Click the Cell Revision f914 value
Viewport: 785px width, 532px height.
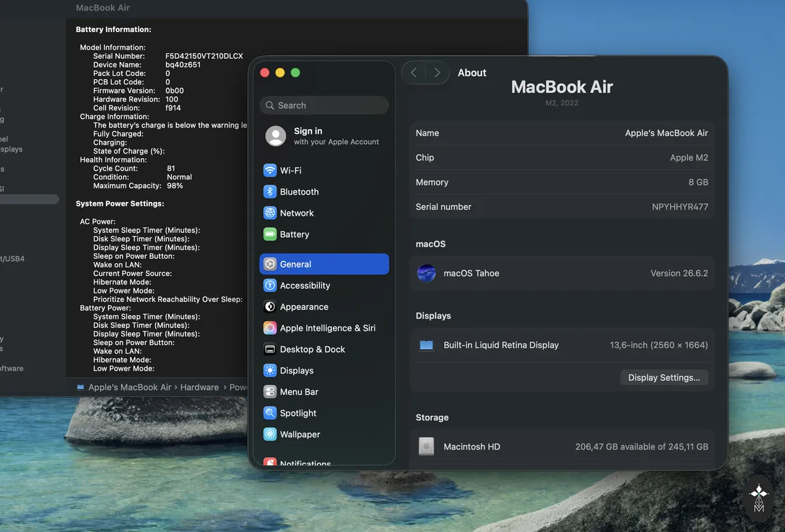[x=173, y=108]
